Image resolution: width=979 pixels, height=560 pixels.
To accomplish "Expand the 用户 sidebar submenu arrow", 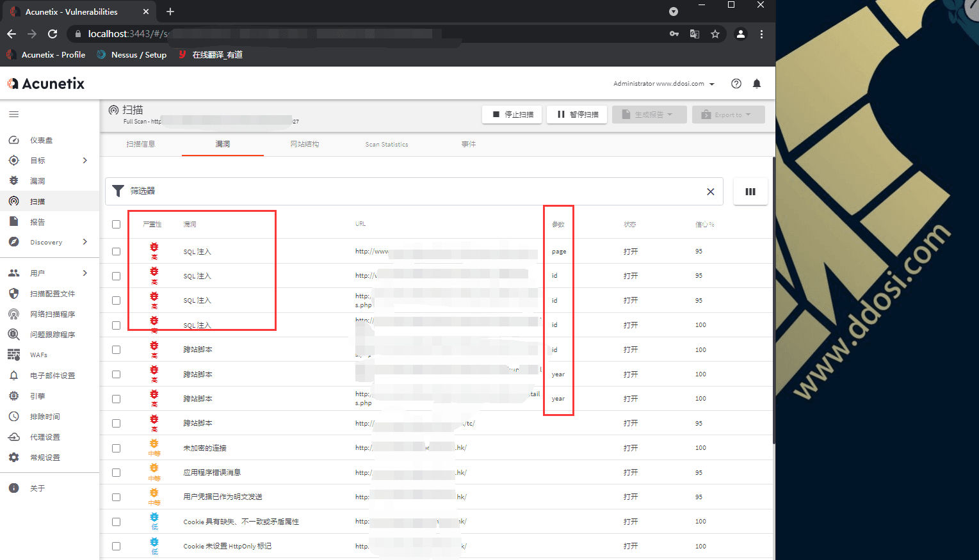I will click(85, 273).
